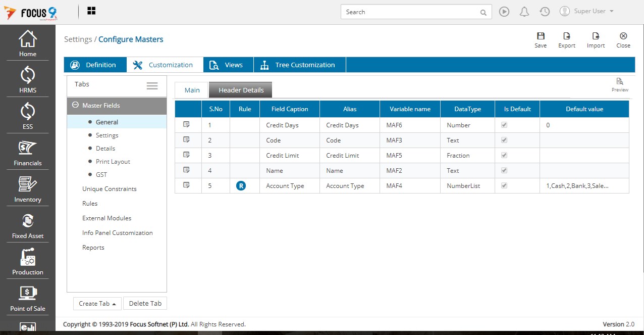Image resolution: width=644 pixels, height=335 pixels.
Task: Click the Import icon
Action: [596, 36]
